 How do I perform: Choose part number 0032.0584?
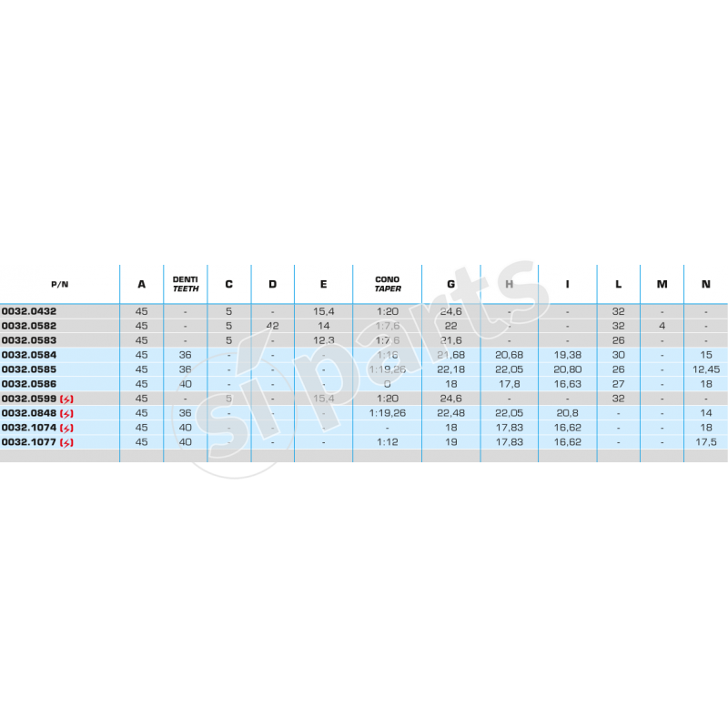[28, 355]
